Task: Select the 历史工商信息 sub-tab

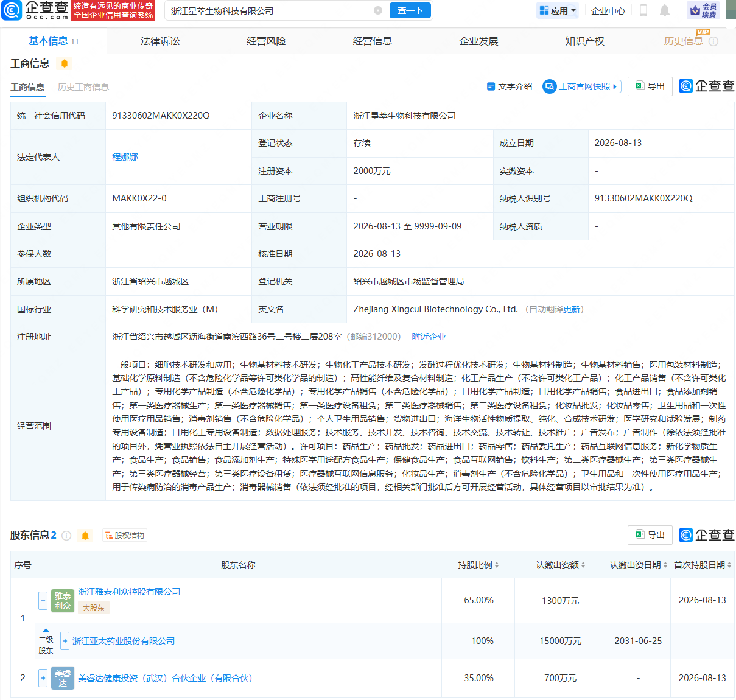Action: tap(83, 87)
